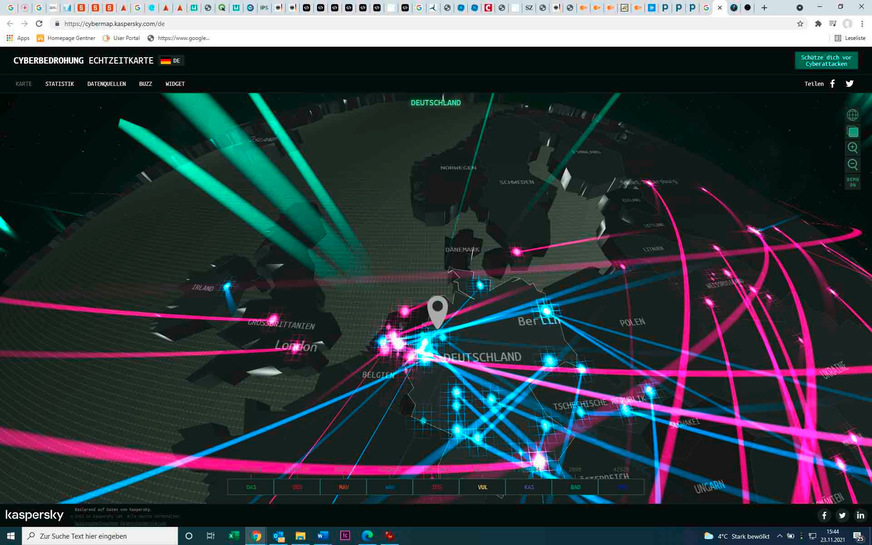Open the User Portal bookmark
872x545 pixels.
pyautogui.click(x=121, y=38)
